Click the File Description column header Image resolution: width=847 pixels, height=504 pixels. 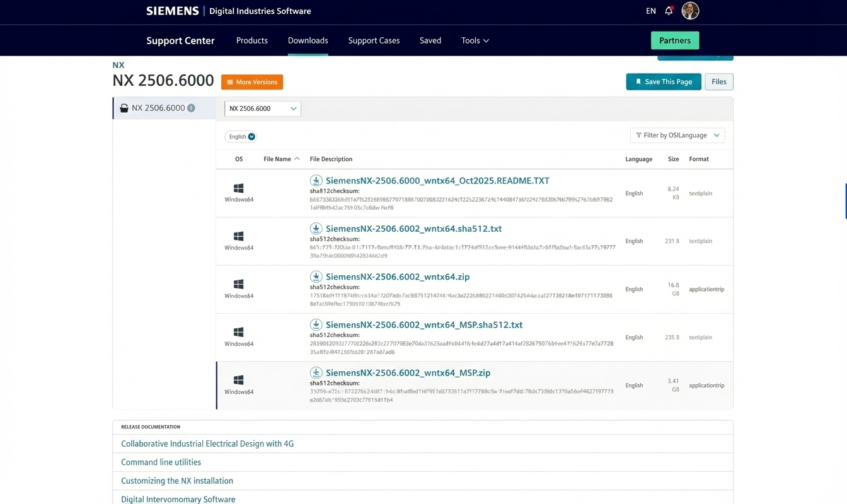[331, 159]
